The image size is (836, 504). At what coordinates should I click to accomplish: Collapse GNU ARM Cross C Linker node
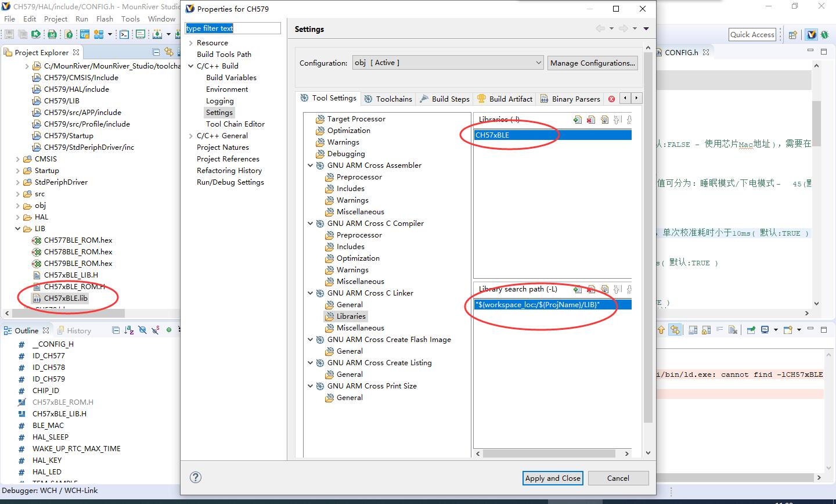click(x=311, y=293)
